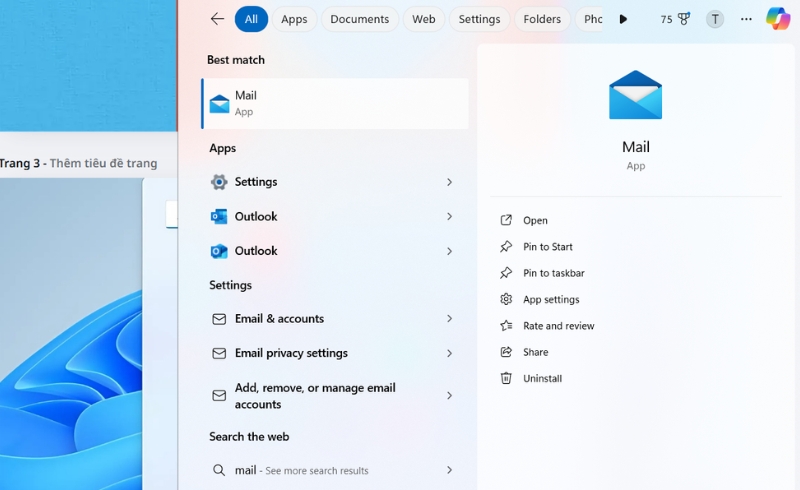Show more filters with the play arrow

(623, 19)
